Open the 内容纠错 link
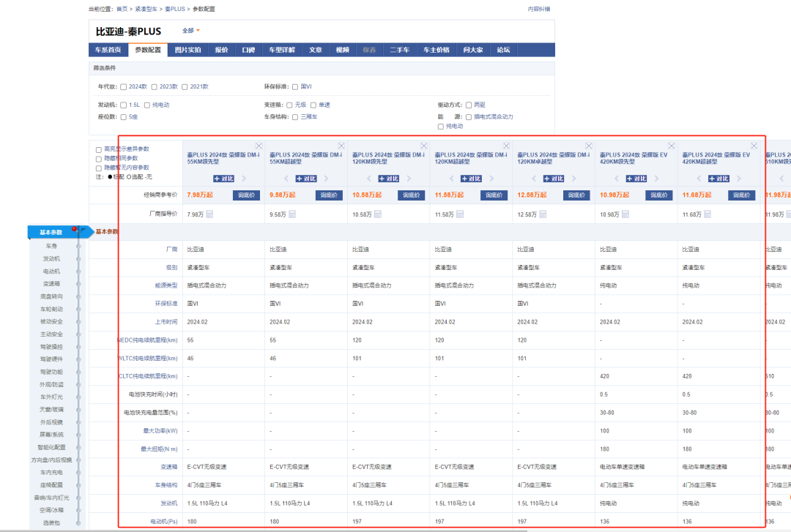Image resolution: width=791 pixels, height=532 pixels. [x=539, y=9]
